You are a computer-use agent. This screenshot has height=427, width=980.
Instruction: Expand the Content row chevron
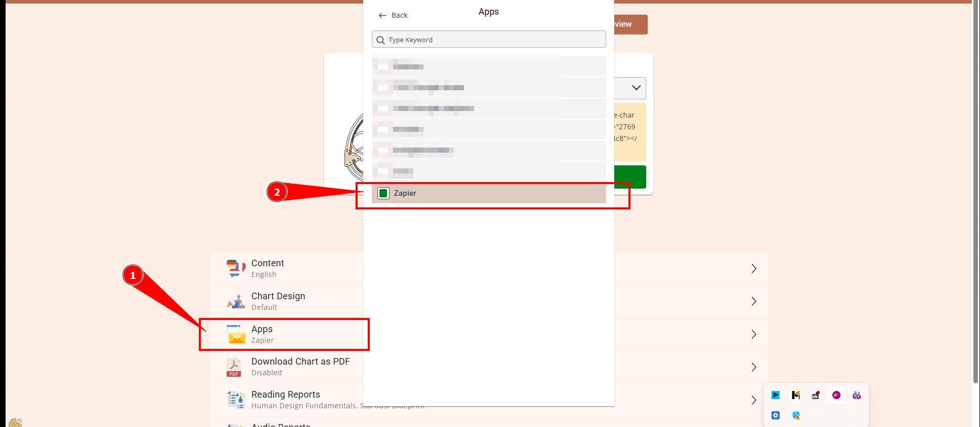click(754, 268)
